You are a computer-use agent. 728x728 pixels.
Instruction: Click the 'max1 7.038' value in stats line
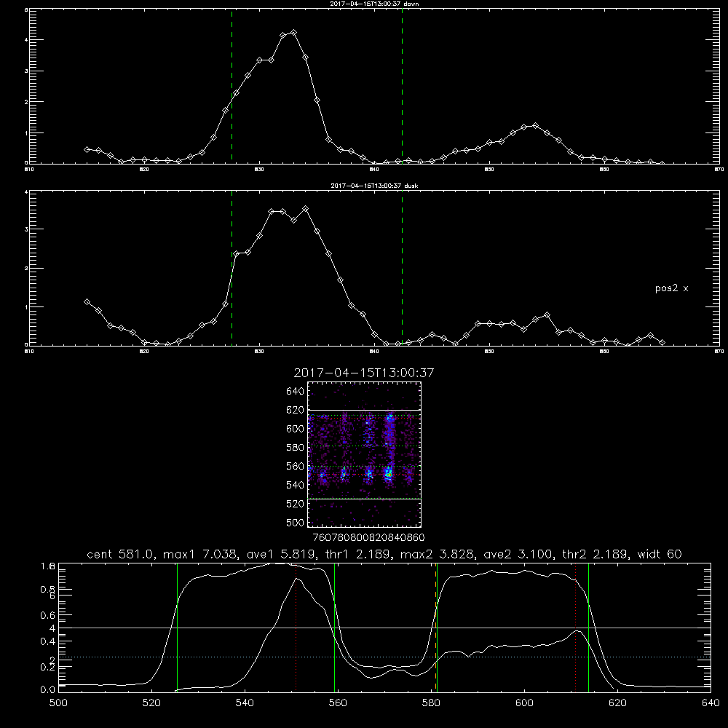pos(199,554)
